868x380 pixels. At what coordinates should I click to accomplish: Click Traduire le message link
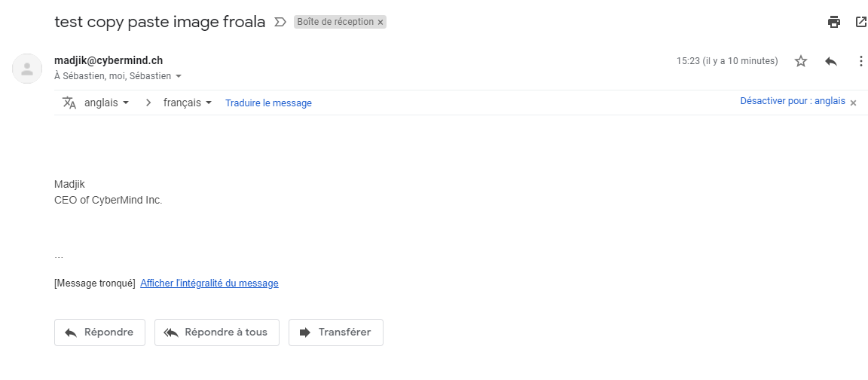point(268,103)
